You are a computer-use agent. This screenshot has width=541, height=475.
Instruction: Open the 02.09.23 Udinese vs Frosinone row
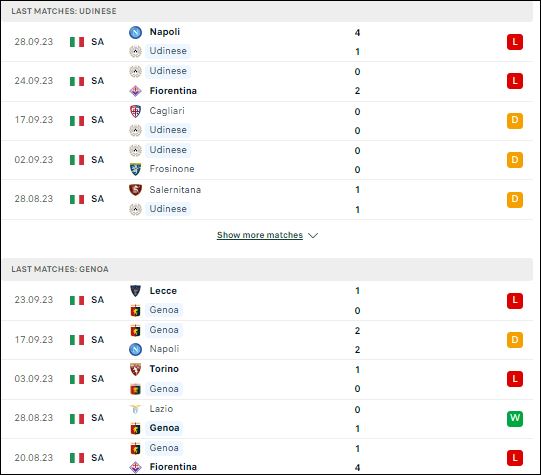267,160
